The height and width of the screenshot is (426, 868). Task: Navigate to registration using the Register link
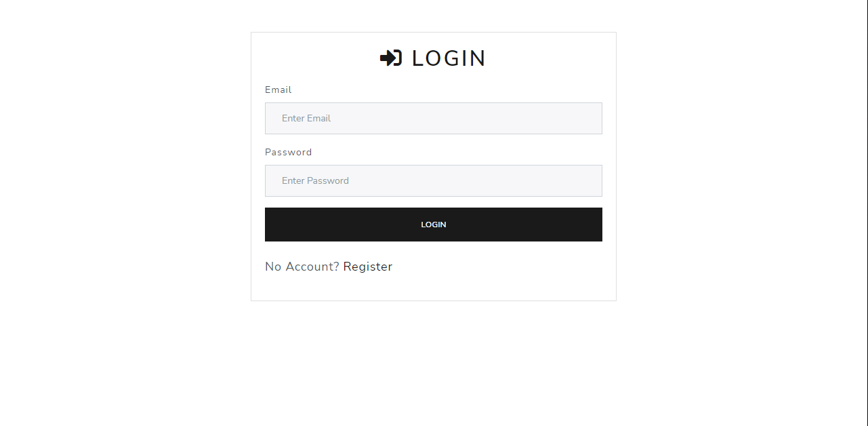(x=367, y=266)
